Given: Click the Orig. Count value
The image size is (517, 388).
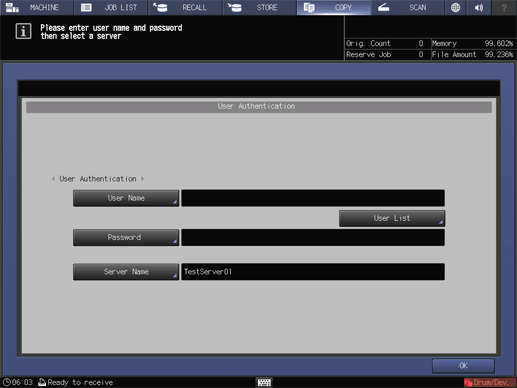Looking at the screenshot, I should 421,44.
